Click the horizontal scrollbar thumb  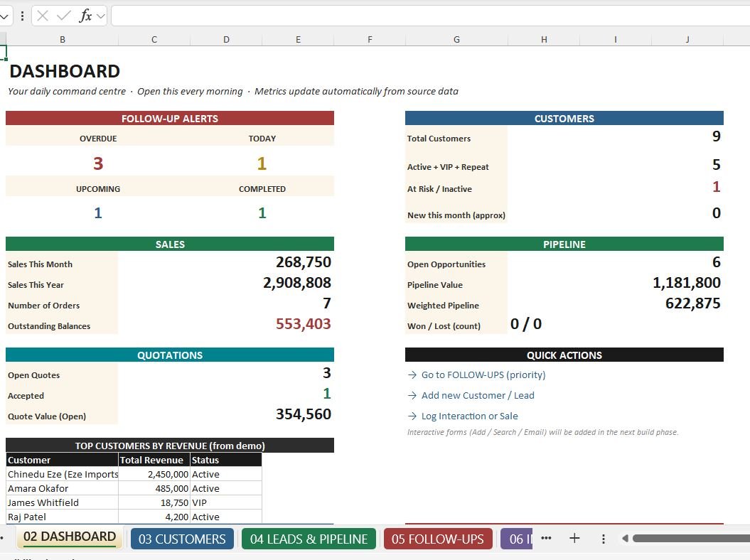691,539
